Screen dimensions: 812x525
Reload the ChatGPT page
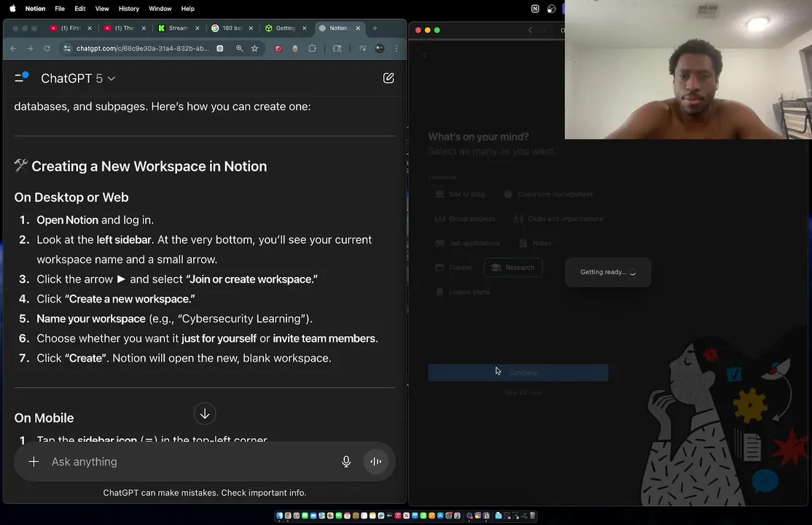(47, 48)
